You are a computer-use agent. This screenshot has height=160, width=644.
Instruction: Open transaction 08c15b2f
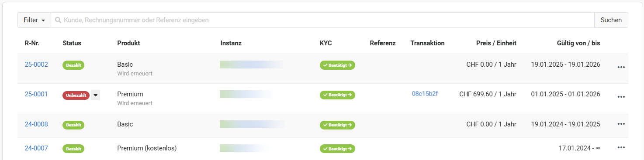[x=425, y=93]
